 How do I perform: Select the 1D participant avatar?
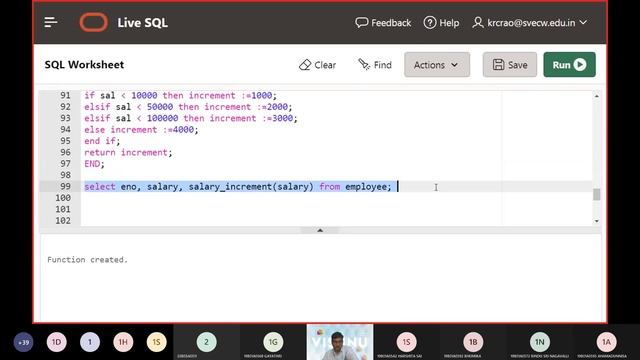tap(56, 342)
